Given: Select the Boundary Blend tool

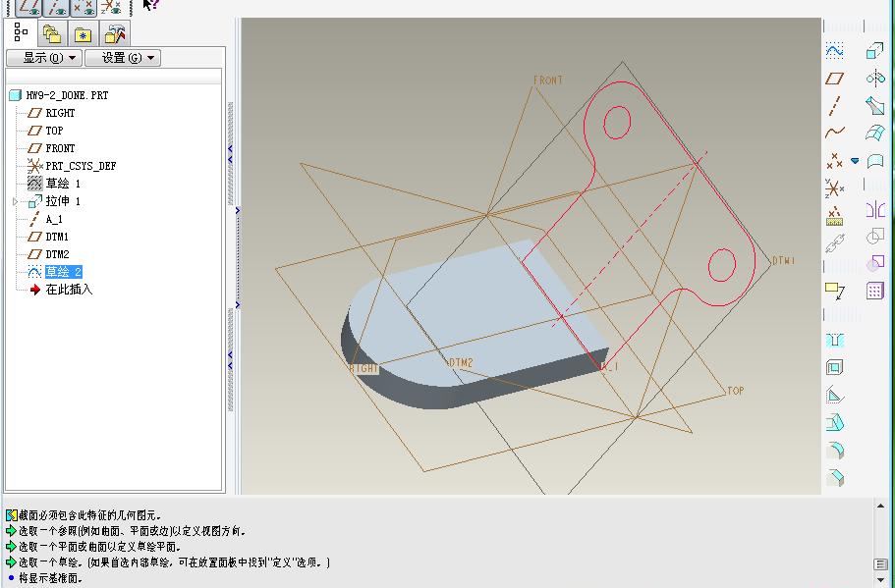Looking at the screenshot, I should pos(875,133).
